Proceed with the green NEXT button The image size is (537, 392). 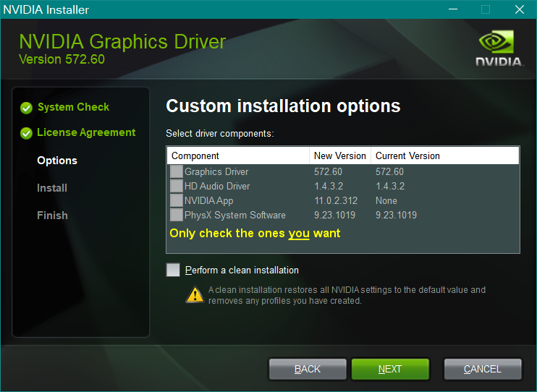(390, 369)
